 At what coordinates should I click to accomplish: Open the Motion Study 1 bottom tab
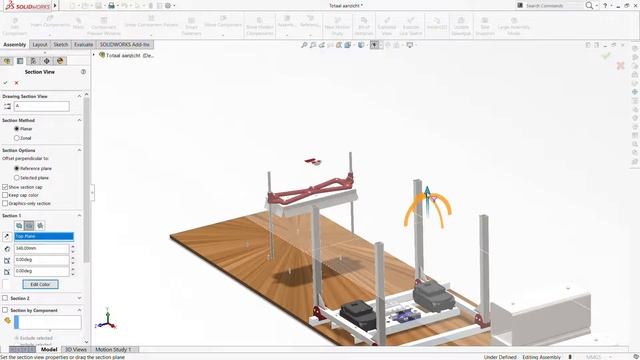point(113,349)
